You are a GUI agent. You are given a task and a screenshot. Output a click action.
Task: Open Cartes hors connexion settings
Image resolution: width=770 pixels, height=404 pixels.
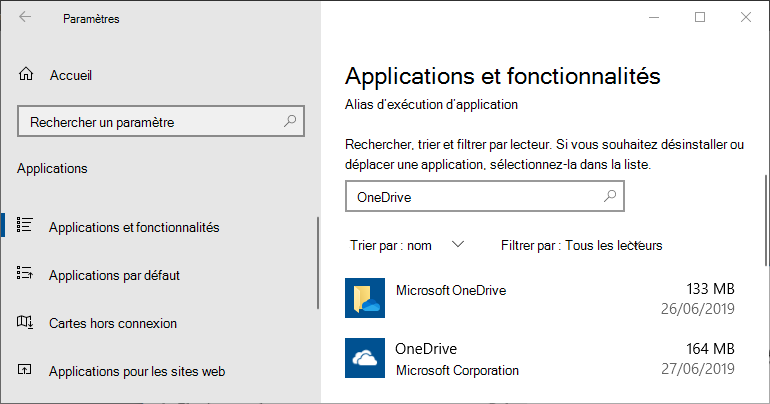click(x=113, y=323)
